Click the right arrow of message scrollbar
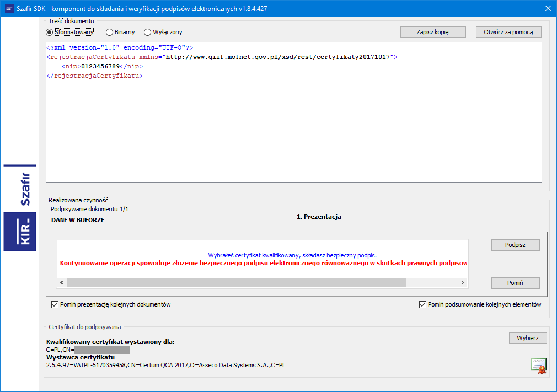 coord(463,283)
